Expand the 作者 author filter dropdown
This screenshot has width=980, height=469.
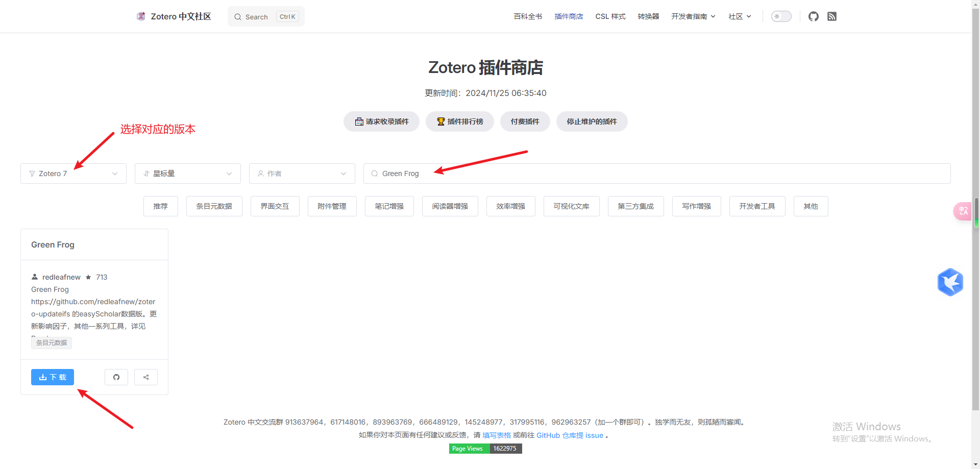(302, 174)
